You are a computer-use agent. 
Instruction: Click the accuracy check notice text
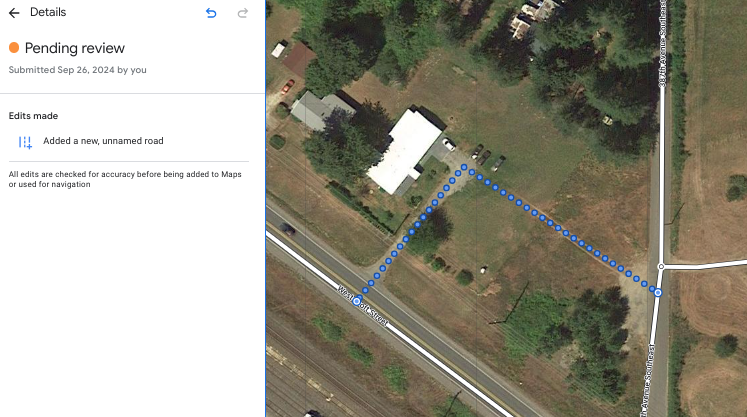(x=125, y=179)
